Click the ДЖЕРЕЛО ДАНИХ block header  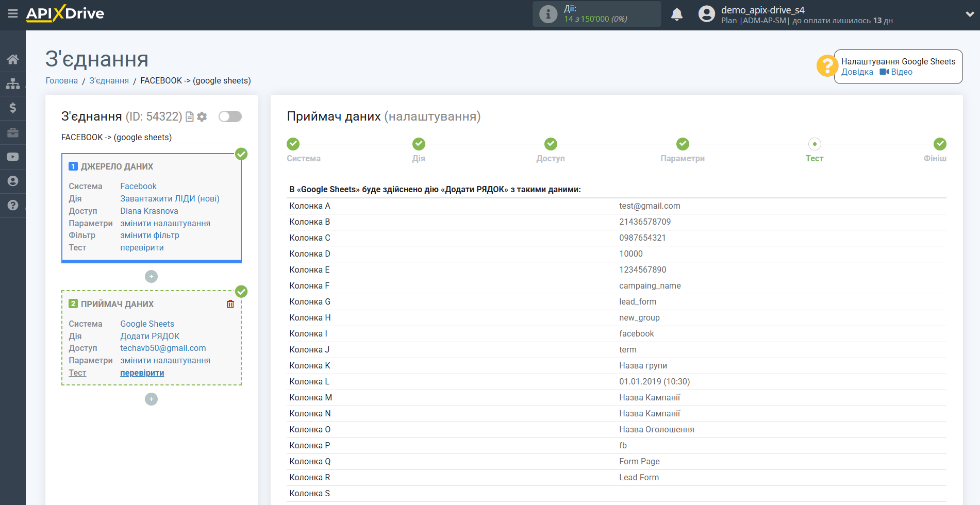(x=117, y=166)
